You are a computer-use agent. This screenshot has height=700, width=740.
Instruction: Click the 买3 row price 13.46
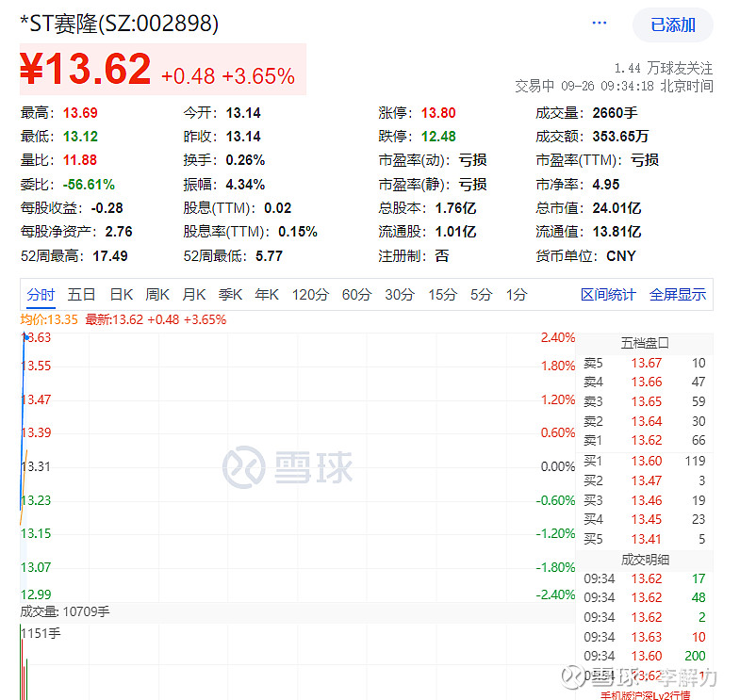647,500
